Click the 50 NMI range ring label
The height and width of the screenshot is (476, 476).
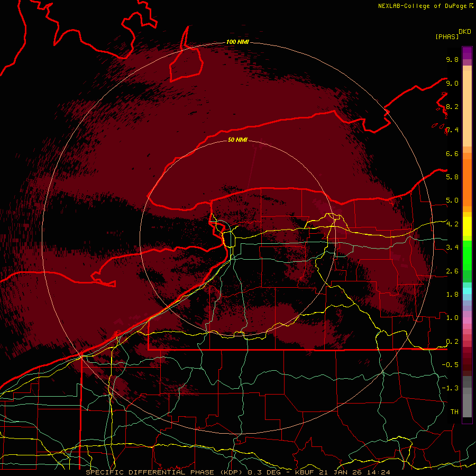pos(237,140)
